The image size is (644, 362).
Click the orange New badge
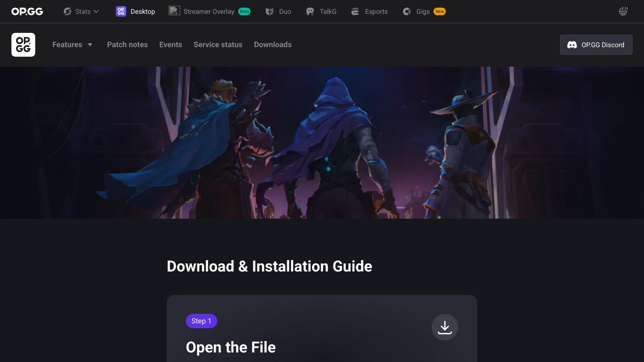(440, 11)
